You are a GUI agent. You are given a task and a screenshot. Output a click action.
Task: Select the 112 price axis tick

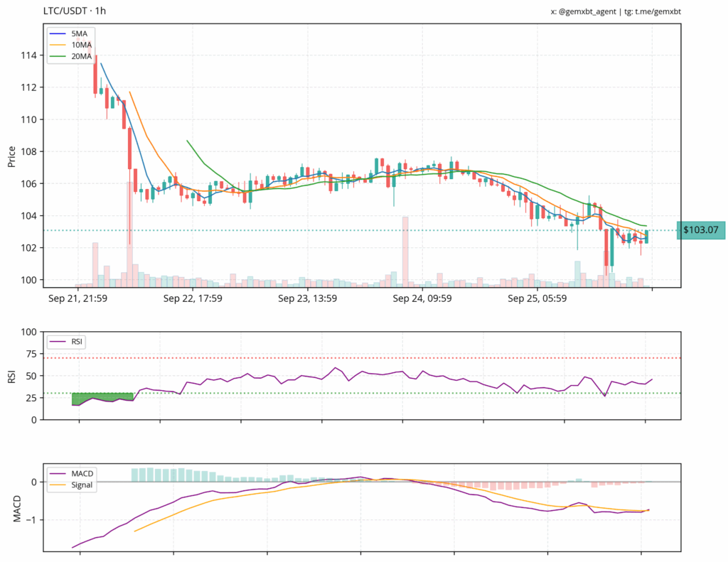[x=28, y=87]
